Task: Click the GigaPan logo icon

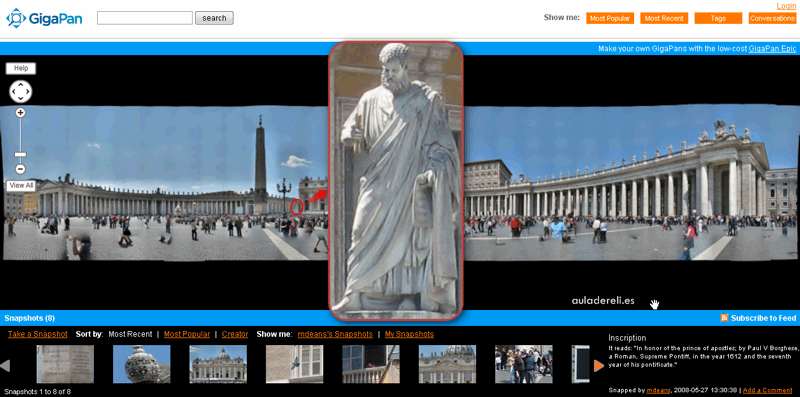Action: 16,18
